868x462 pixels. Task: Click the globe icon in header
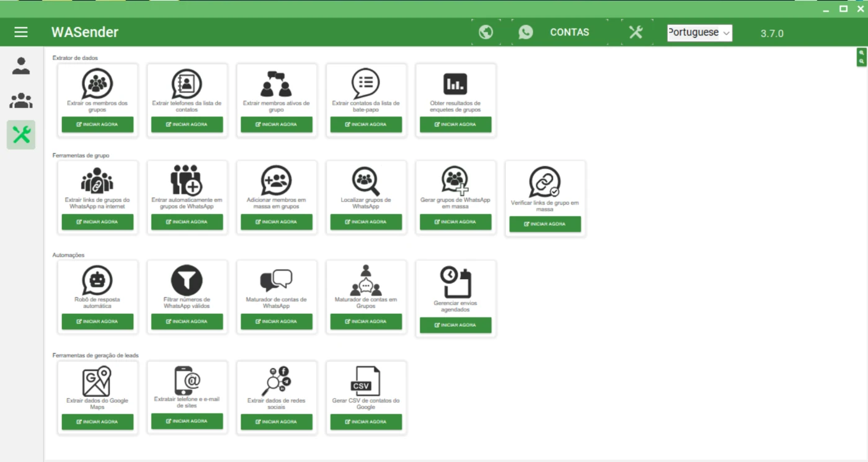point(486,32)
